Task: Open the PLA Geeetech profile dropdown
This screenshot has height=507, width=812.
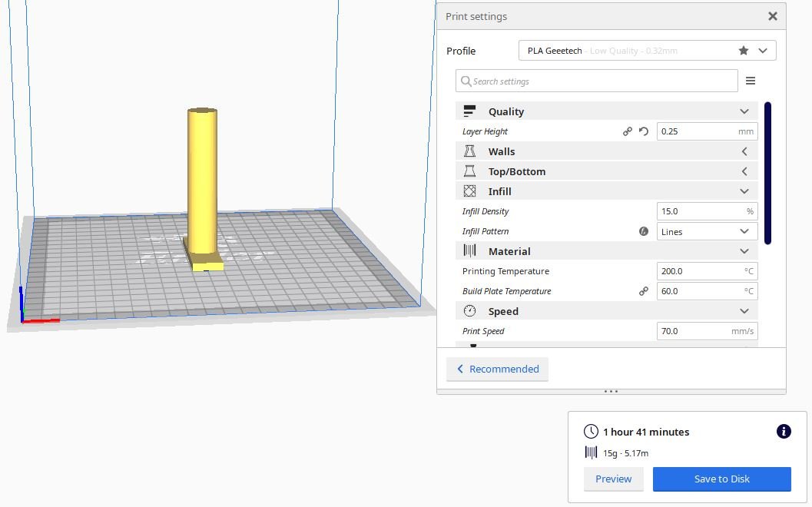Action: 647,51
